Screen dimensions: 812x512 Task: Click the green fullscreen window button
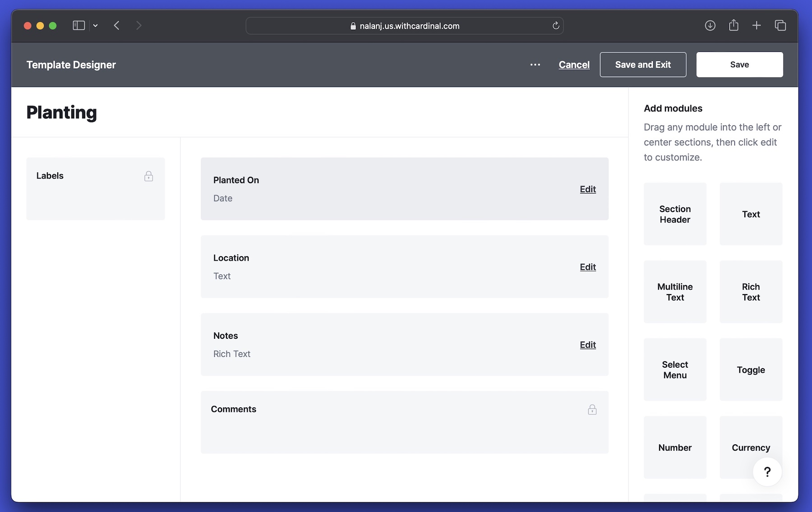[53, 26]
